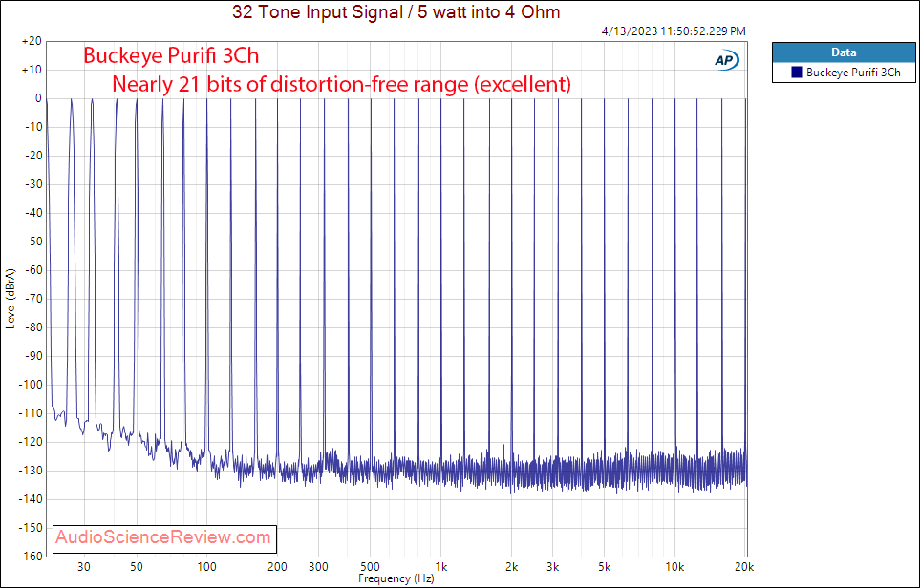Click the AP logo icon
The image size is (920, 588).
pyautogui.click(x=726, y=60)
